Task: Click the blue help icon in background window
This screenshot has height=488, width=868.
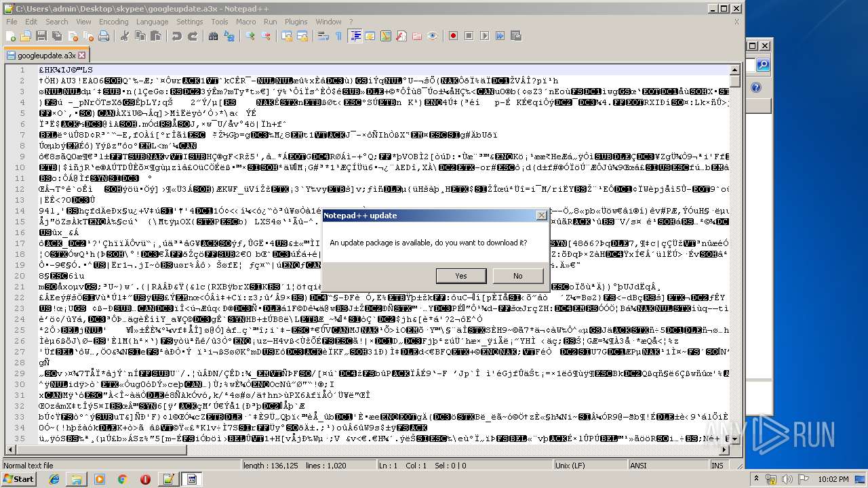Action: point(756,87)
